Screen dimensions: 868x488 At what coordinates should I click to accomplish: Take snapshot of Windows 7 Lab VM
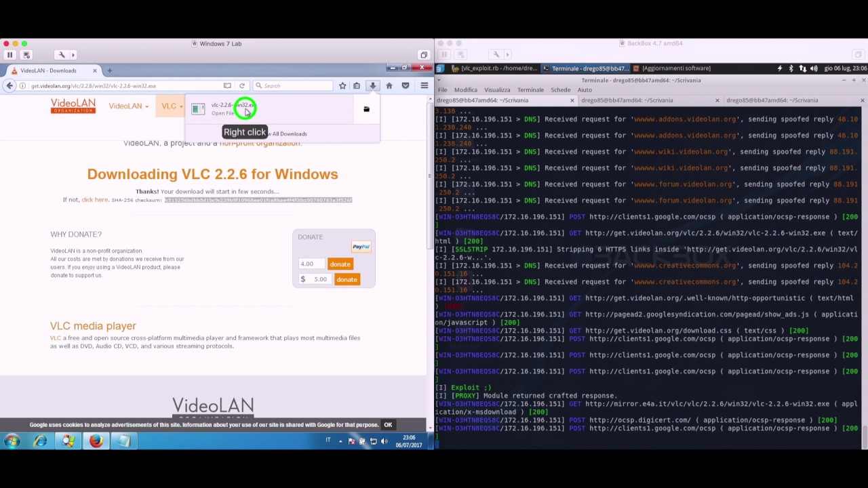(x=26, y=55)
